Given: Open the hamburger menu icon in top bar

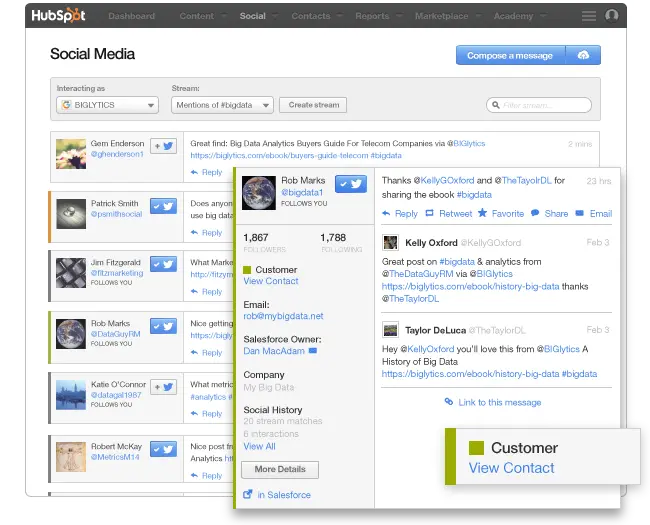Looking at the screenshot, I should [x=589, y=16].
